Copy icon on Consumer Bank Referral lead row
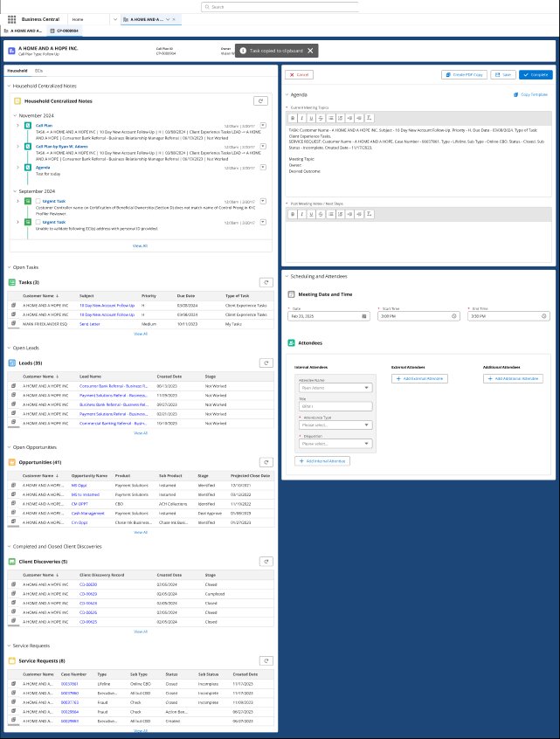 pos(14,385)
